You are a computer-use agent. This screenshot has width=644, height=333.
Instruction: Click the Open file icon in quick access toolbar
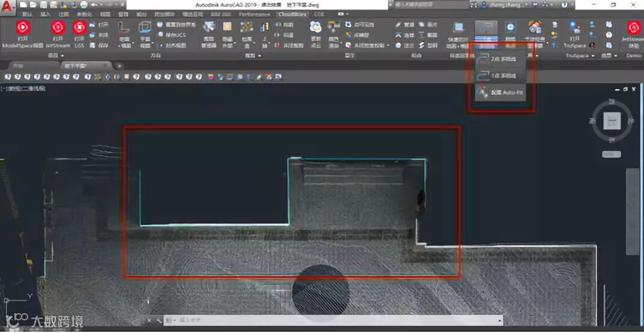32,5
